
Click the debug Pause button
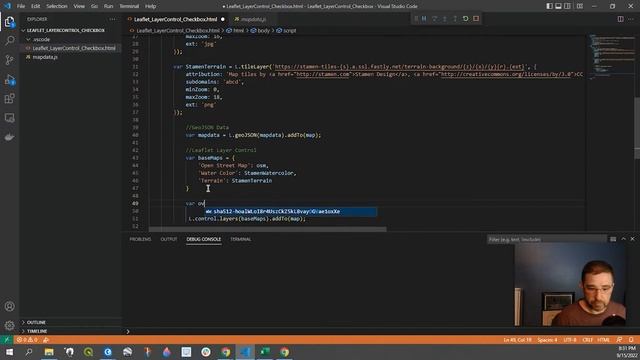(424, 19)
